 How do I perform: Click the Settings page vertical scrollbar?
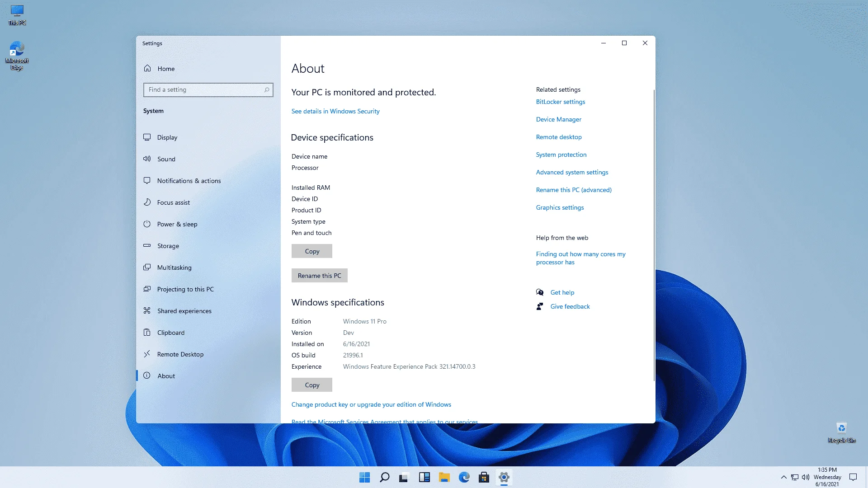coord(654,235)
